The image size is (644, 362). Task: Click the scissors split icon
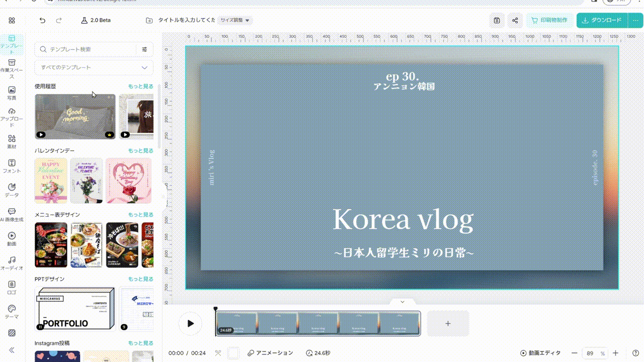218,353
